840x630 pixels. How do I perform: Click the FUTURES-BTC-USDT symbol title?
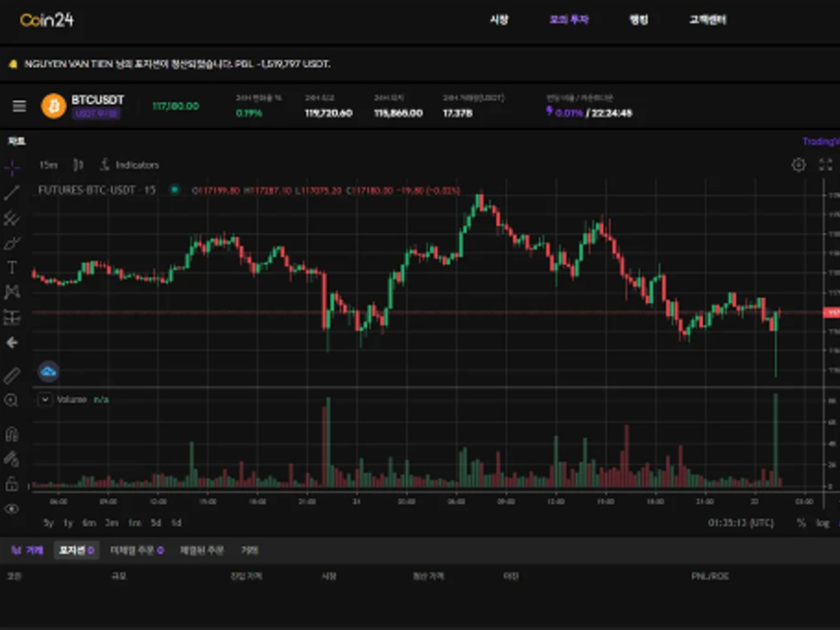click(97, 190)
